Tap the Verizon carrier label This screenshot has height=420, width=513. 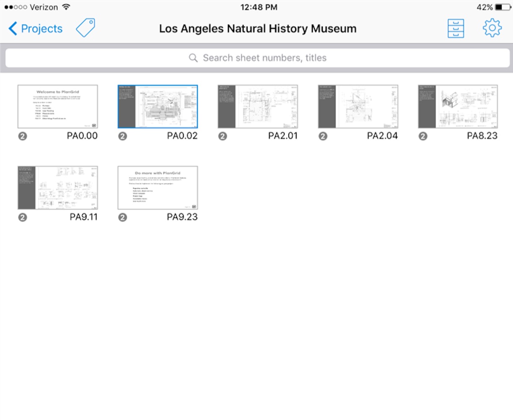point(44,7)
